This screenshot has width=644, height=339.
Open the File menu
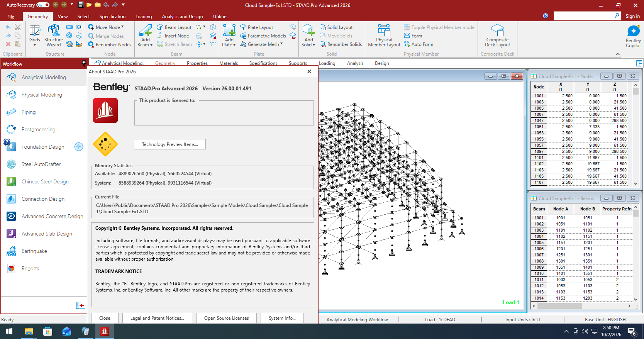(11, 17)
